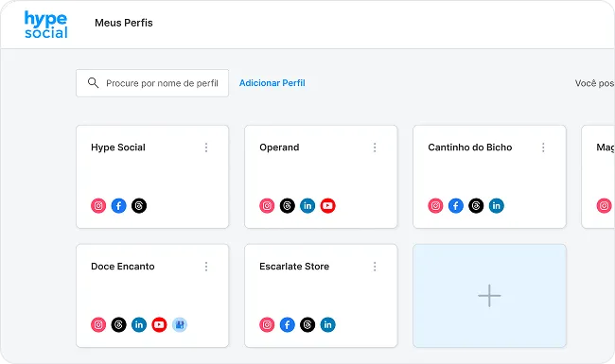This screenshot has width=615, height=364.
Task: Open Operand card options menu
Action: 375,147
